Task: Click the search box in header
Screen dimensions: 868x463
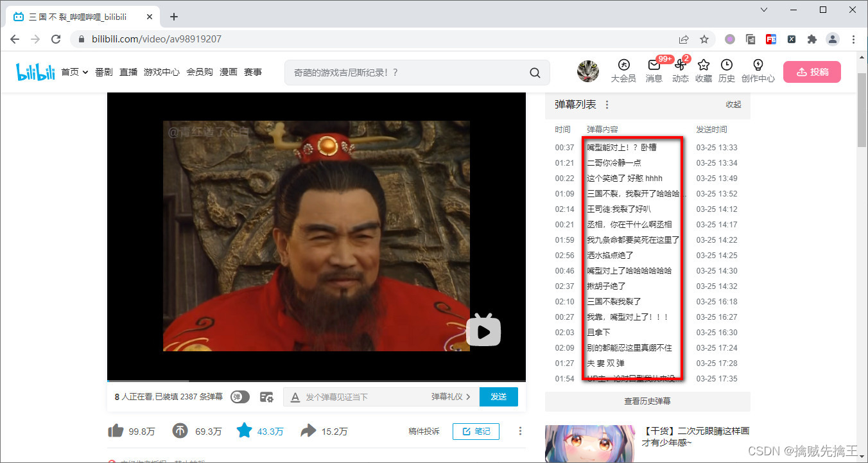Action: coord(417,73)
